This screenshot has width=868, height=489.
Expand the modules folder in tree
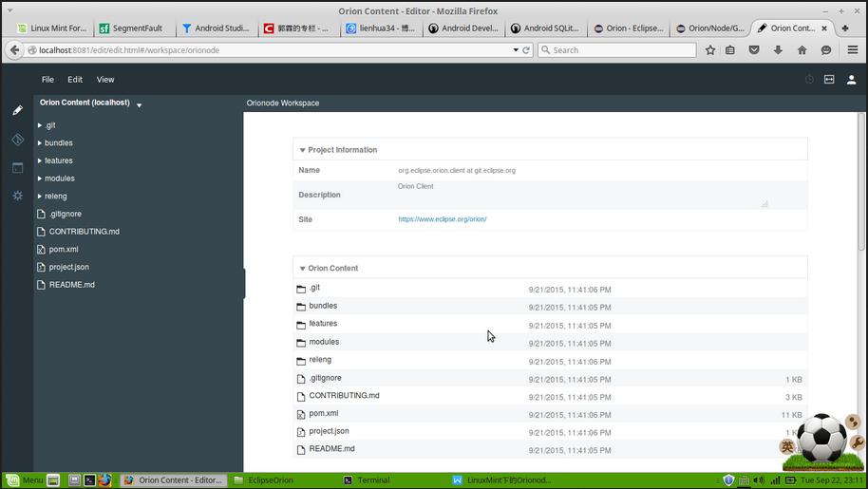point(40,179)
